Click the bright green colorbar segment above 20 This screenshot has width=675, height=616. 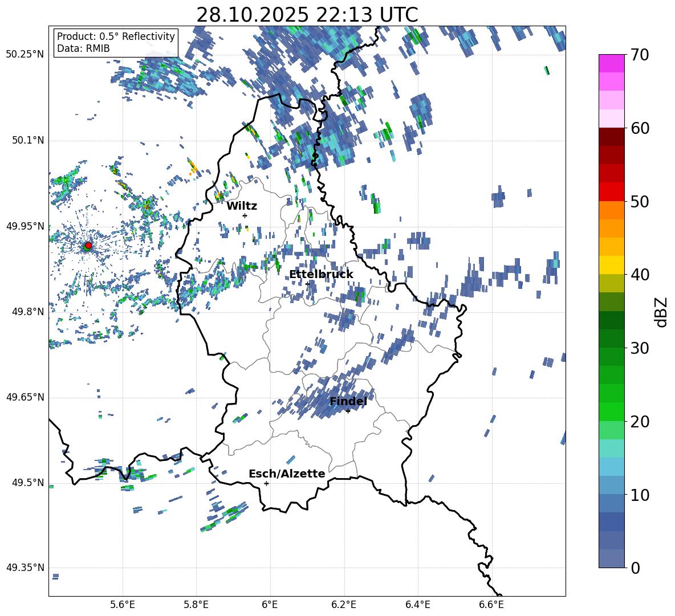click(x=612, y=411)
